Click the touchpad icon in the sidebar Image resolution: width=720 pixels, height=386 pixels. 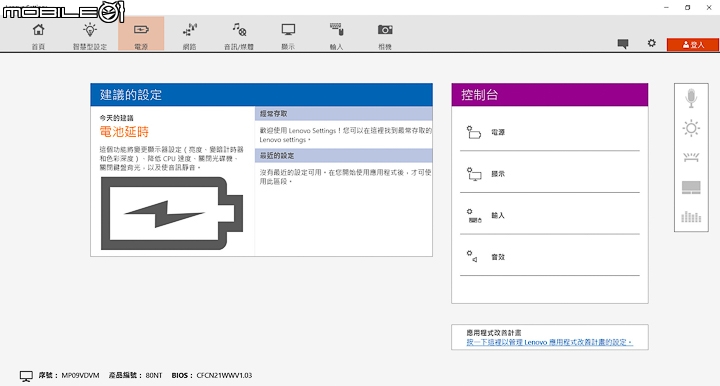coord(691,187)
